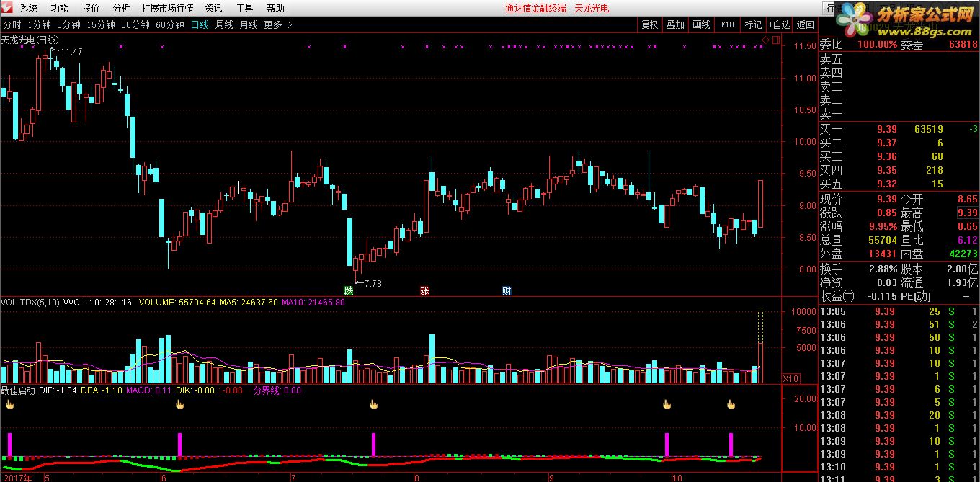
Task: Click the 总量 value 55704
Action: [883, 240]
